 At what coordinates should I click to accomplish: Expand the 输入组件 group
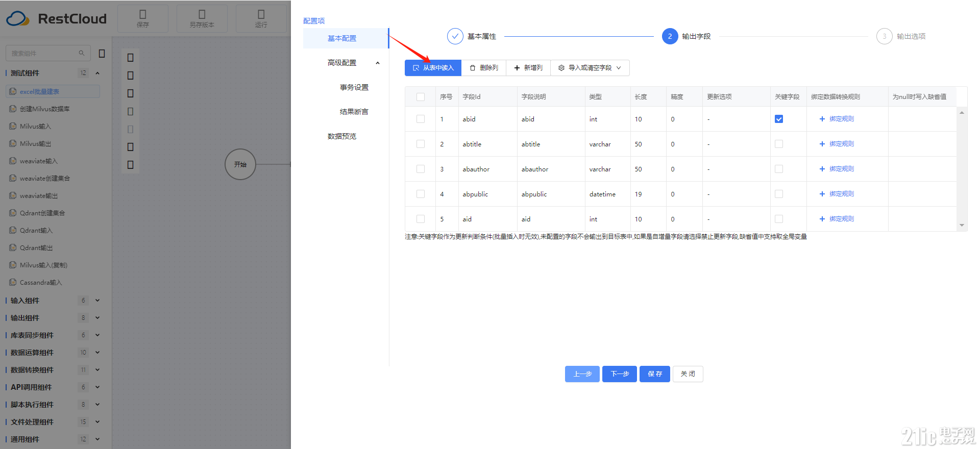coord(97,301)
